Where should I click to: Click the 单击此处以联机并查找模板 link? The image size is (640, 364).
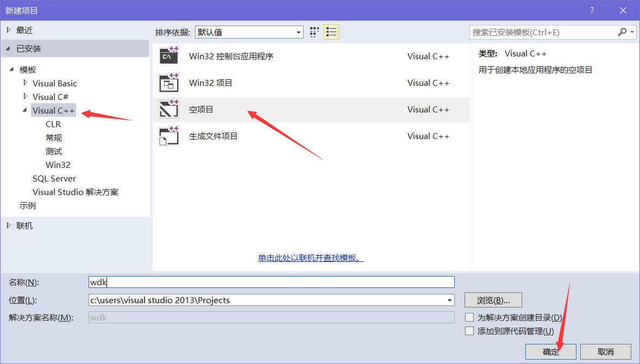click(311, 258)
